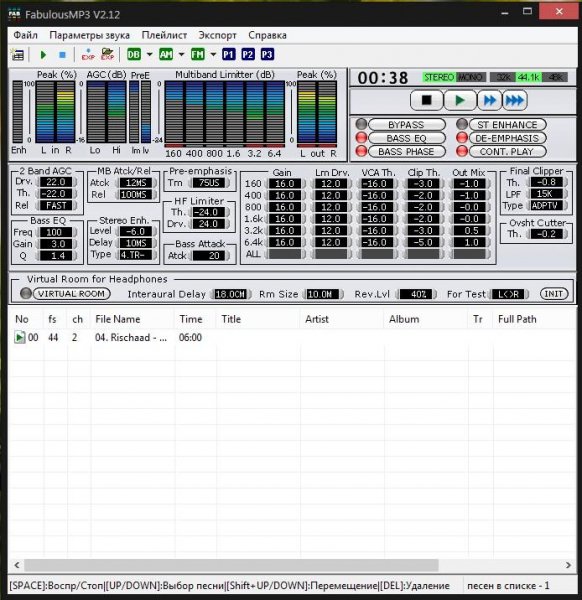Start playback with the green play button

pyautogui.click(x=460, y=100)
